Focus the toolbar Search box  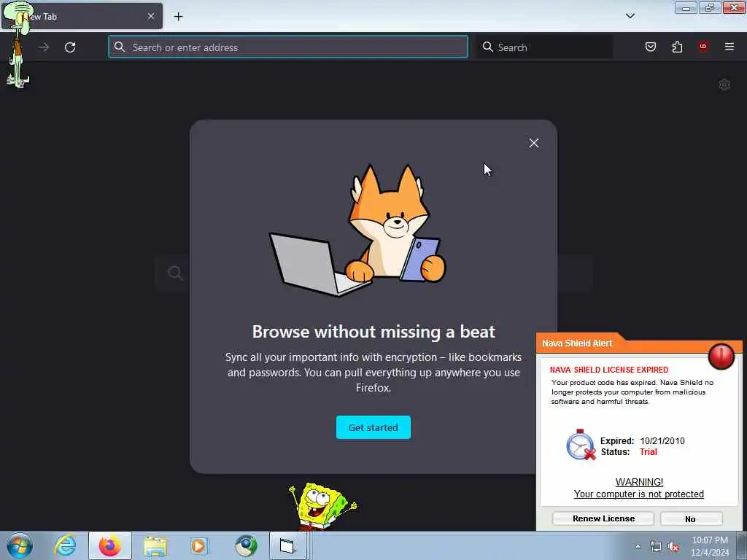pyautogui.click(x=544, y=47)
